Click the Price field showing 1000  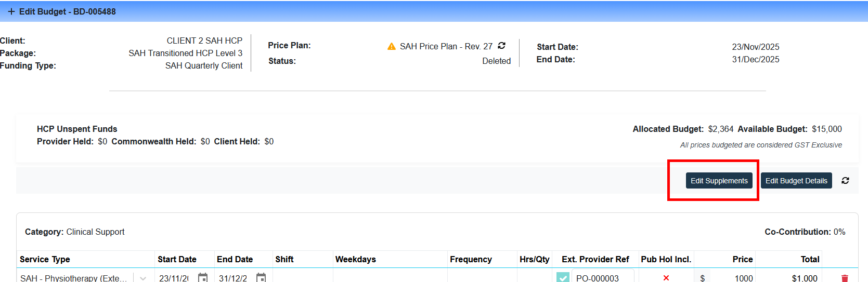pos(733,278)
